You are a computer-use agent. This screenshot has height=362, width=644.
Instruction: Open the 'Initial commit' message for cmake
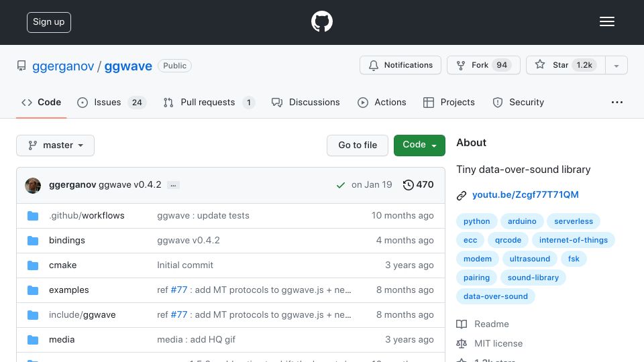[185, 265]
